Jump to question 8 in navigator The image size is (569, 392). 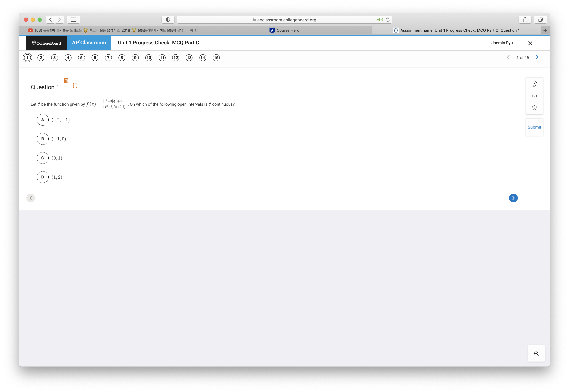[122, 58]
